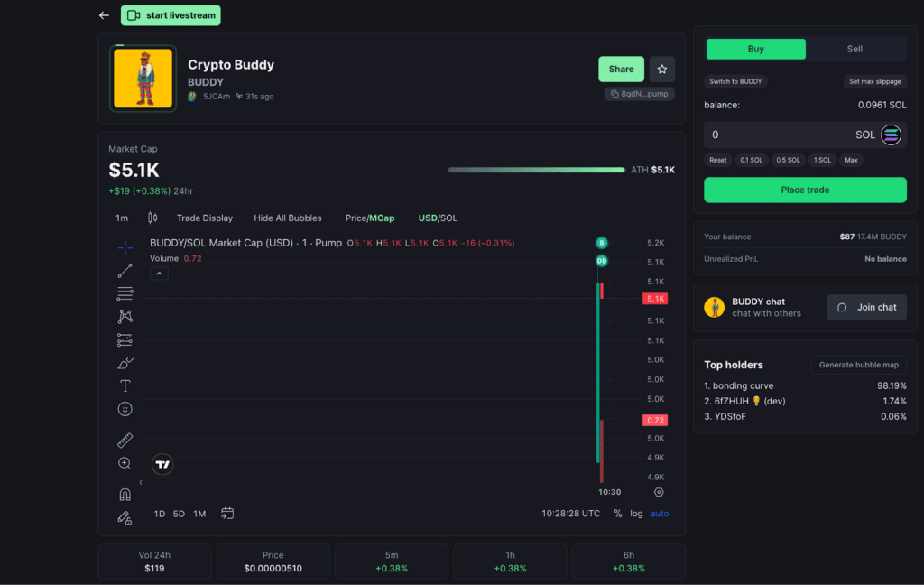Image resolution: width=924 pixels, height=585 pixels.
Task: Toggle lock all drawing tools
Action: [125, 518]
